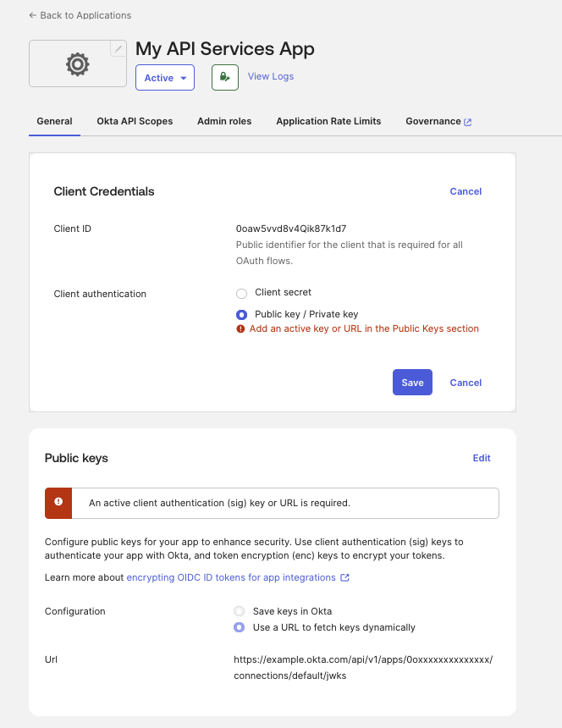Viewport: 562px width, 728px height.
Task: Select Use a URL to fetch keys dynamically
Action: [239, 627]
